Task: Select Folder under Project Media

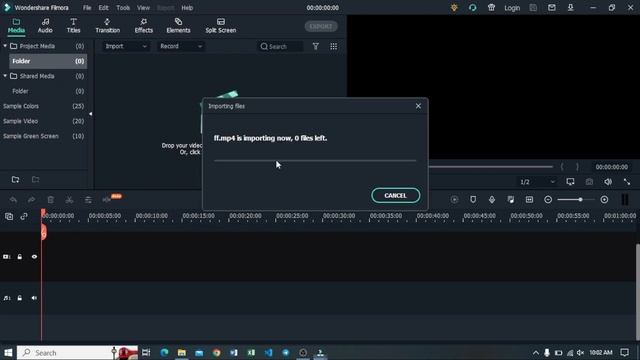Action: pos(48,61)
